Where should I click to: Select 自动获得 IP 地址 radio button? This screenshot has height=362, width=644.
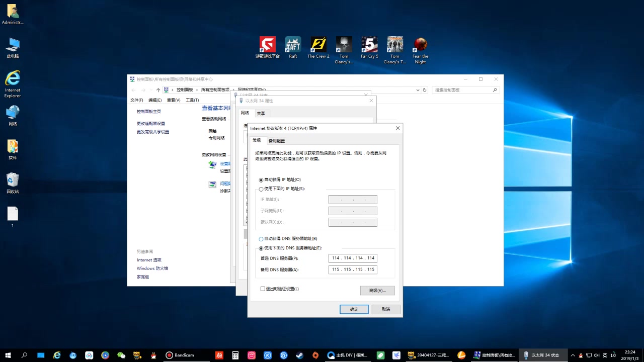[261, 179]
